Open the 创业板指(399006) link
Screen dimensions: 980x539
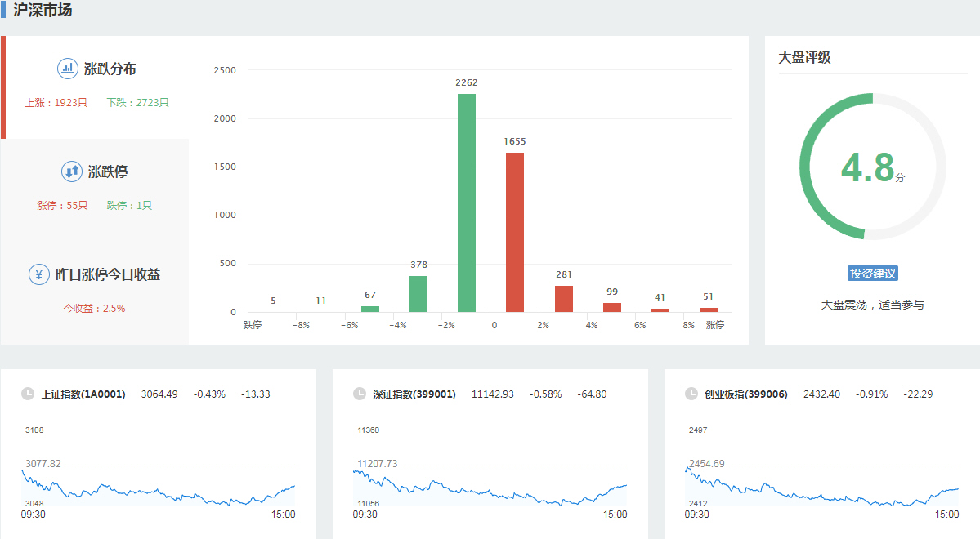pyautogui.click(x=746, y=394)
